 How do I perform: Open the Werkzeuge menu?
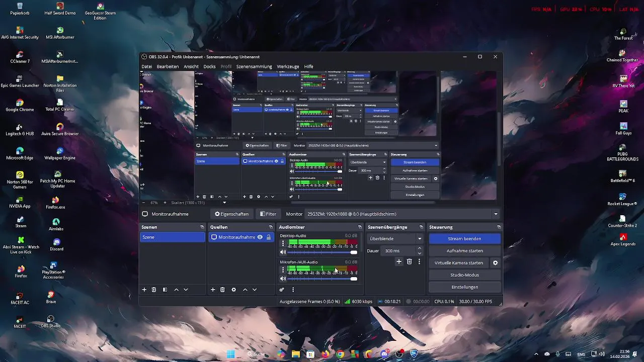coord(288,66)
